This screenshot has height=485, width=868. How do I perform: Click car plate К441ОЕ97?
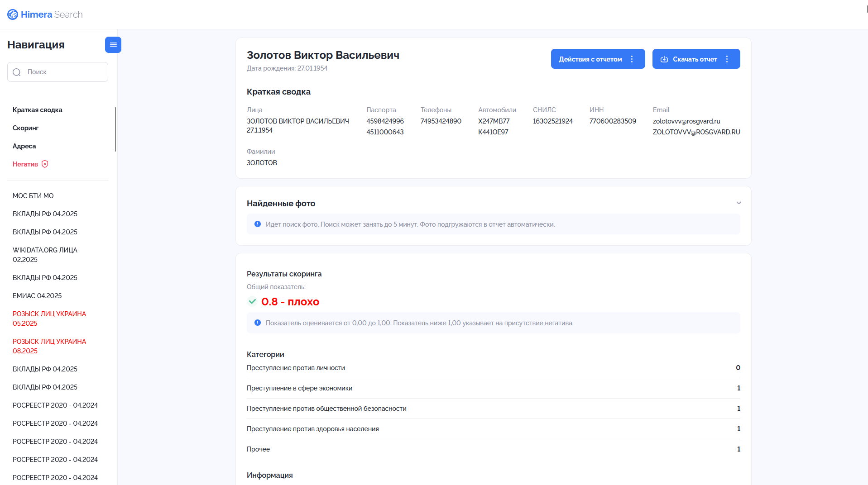pos(493,132)
